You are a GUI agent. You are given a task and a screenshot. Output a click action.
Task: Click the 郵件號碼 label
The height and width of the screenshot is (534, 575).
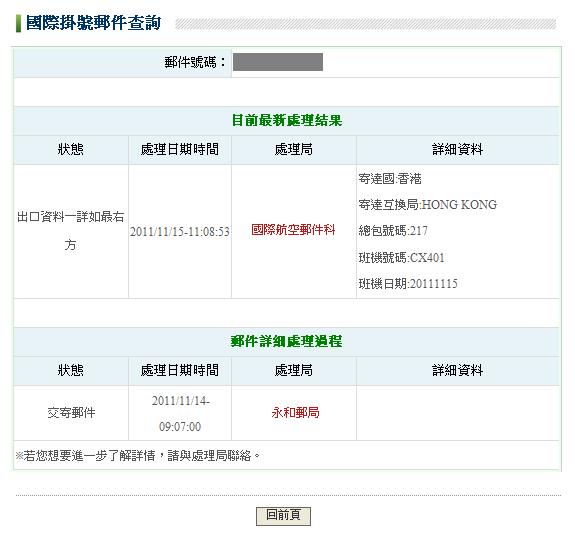(x=195, y=62)
